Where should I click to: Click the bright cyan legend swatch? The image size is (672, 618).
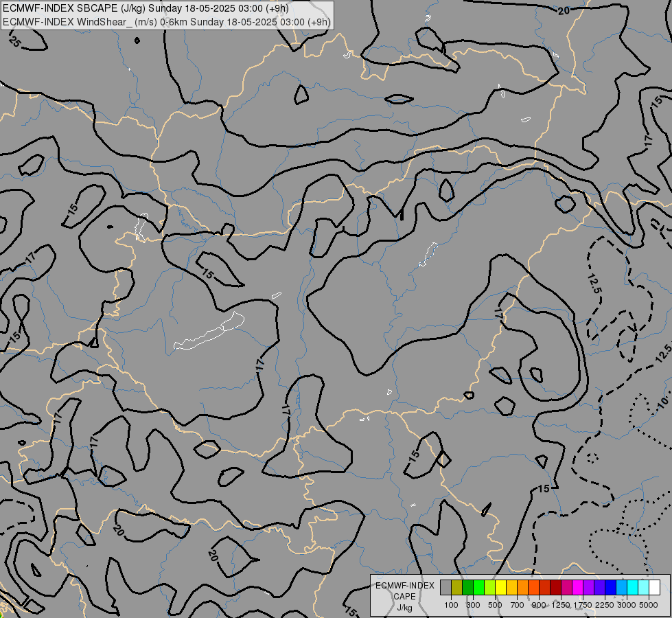[632, 588]
